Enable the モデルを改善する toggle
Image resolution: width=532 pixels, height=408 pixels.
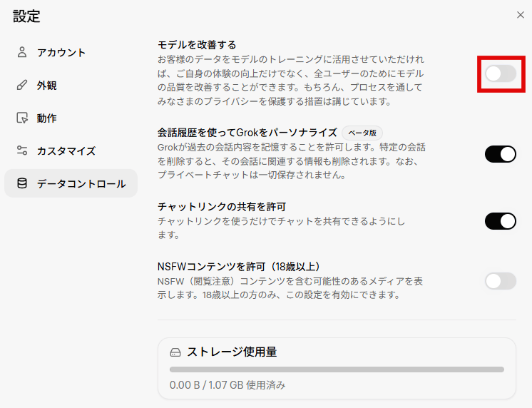click(x=500, y=73)
